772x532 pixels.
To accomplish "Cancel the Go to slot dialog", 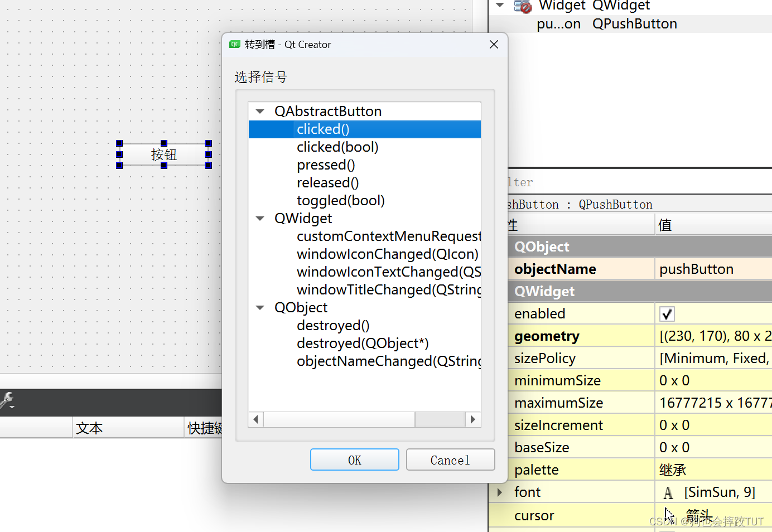I will 450,460.
